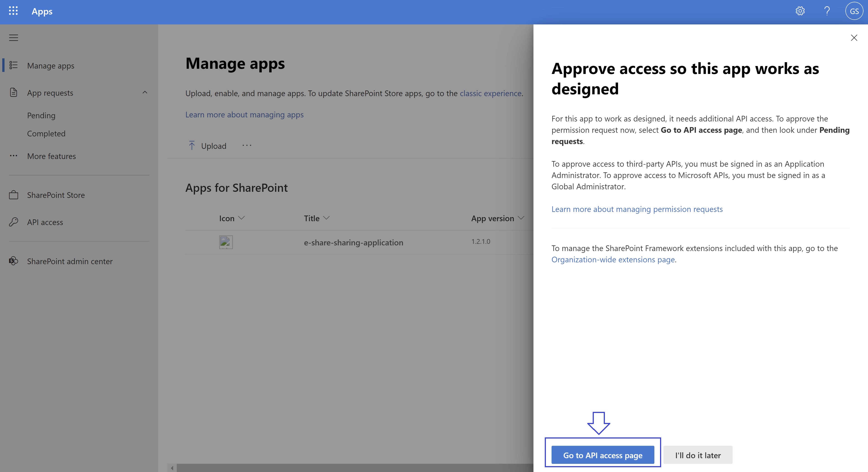Open Learn more about managing permission requests

coord(637,209)
